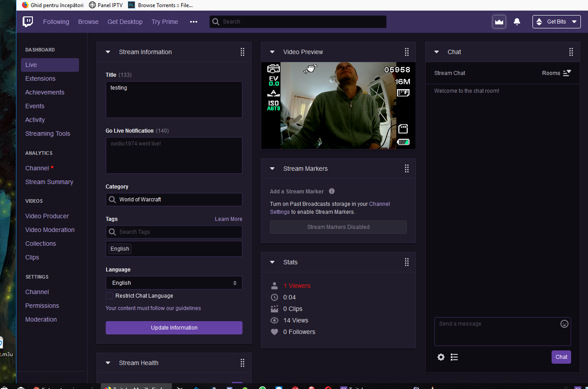Open the notifications bell
The height and width of the screenshot is (389, 588).
pos(517,22)
